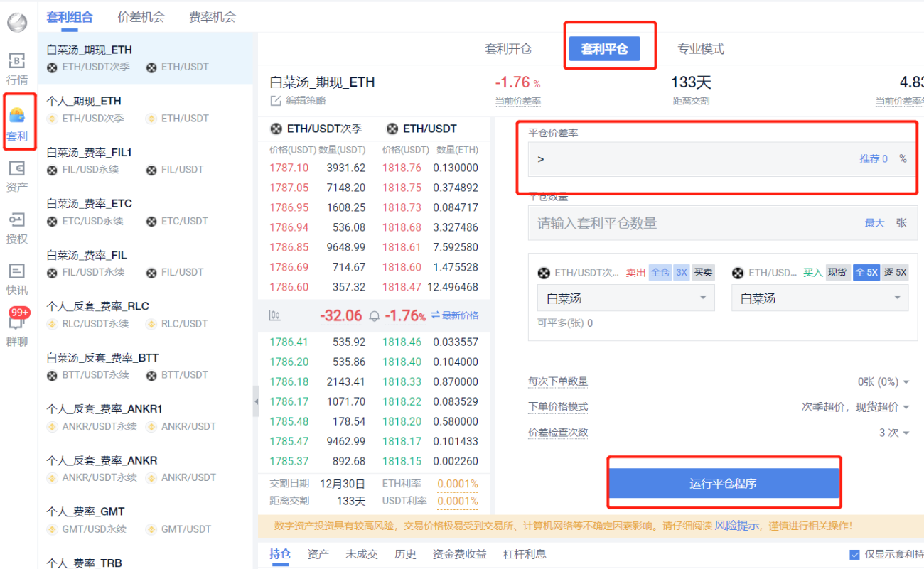Select the 全仓 margin mode toggle

pos(660,273)
